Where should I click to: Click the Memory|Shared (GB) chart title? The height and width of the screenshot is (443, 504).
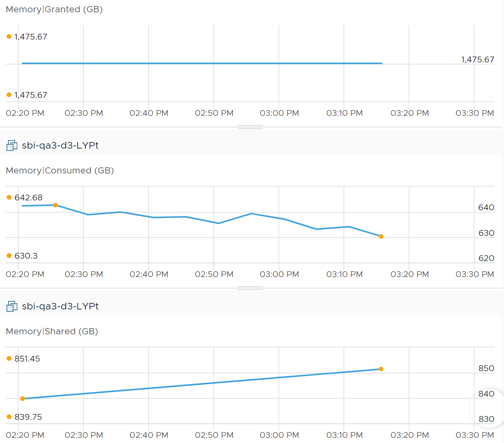pos(52,331)
